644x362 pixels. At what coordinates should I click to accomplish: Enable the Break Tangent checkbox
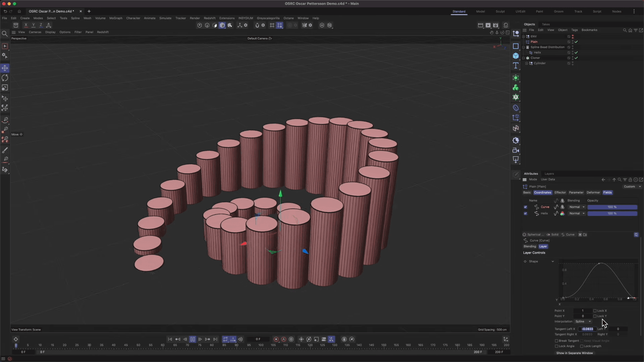click(556, 341)
